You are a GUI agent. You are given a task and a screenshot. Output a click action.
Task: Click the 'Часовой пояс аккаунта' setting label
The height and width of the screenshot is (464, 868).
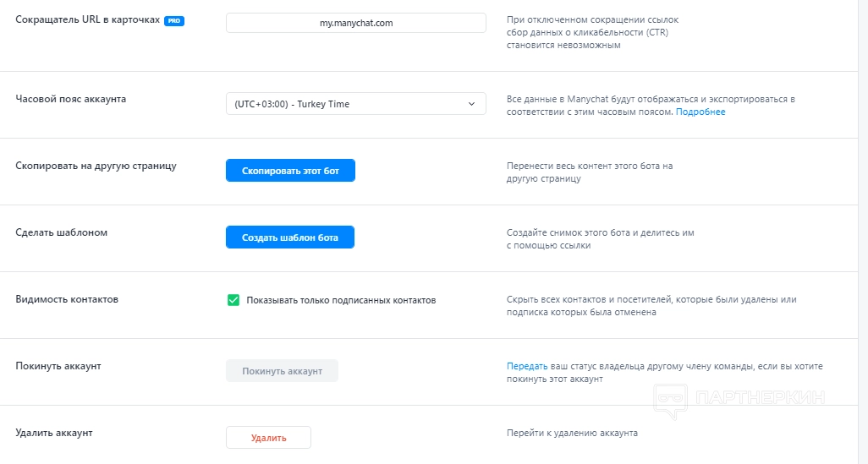click(71, 99)
